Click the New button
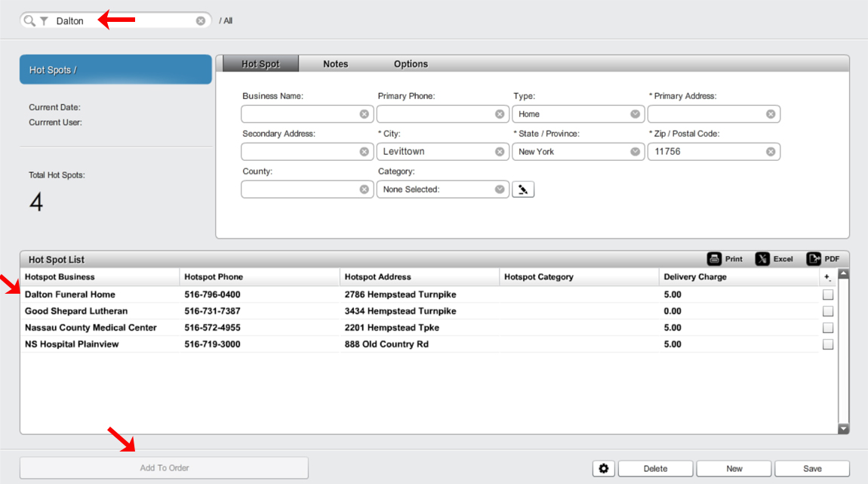Image resolution: width=868 pixels, height=484 pixels. (x=734, y=468)
